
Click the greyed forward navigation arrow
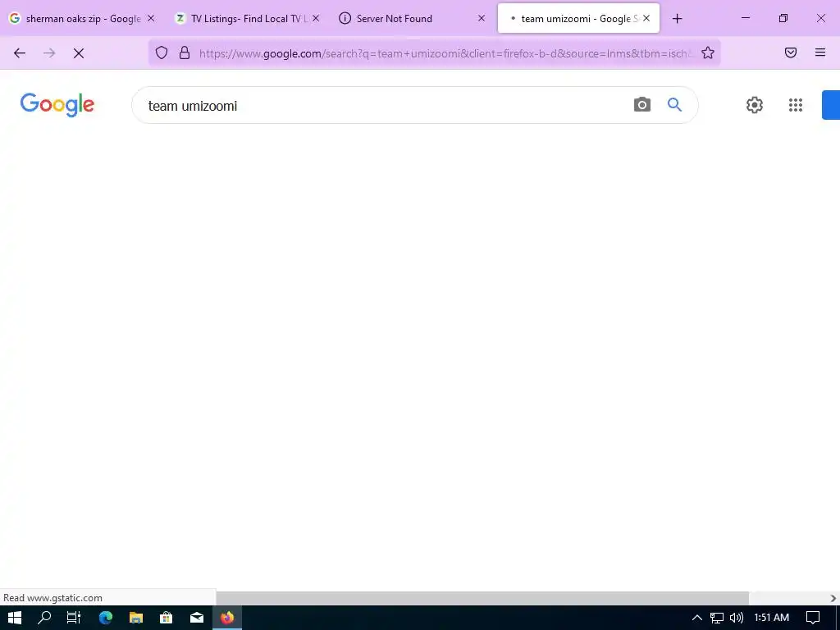click(49, 53)
